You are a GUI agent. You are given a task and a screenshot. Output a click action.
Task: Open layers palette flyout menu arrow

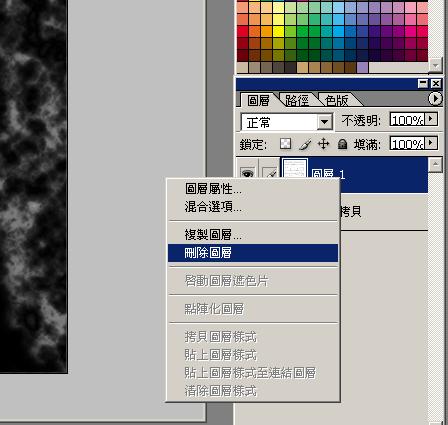[x=435, y=99]
